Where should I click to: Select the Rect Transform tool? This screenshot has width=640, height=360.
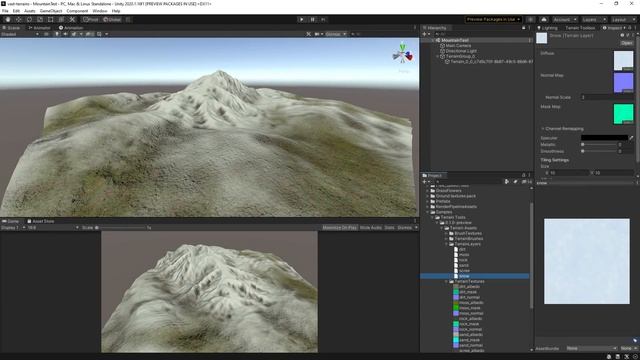[x=51, y=19]
